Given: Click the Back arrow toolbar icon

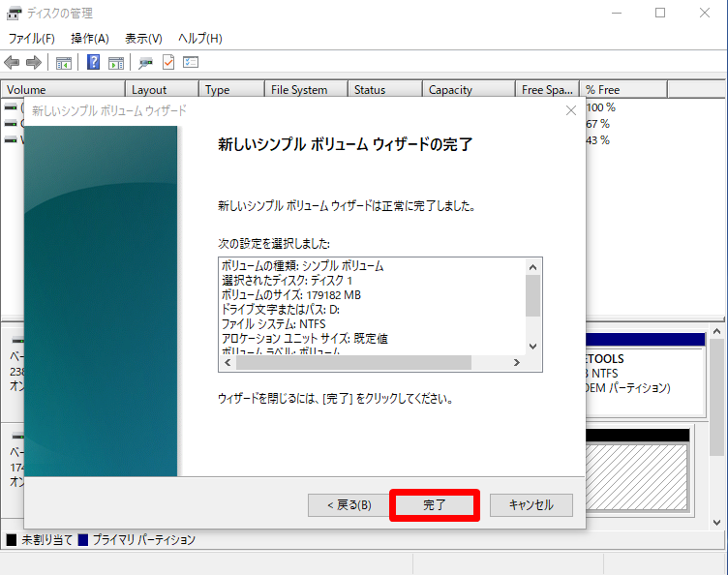Looking at the screenshot, I should pyautogui.click(x=12, y=62).
